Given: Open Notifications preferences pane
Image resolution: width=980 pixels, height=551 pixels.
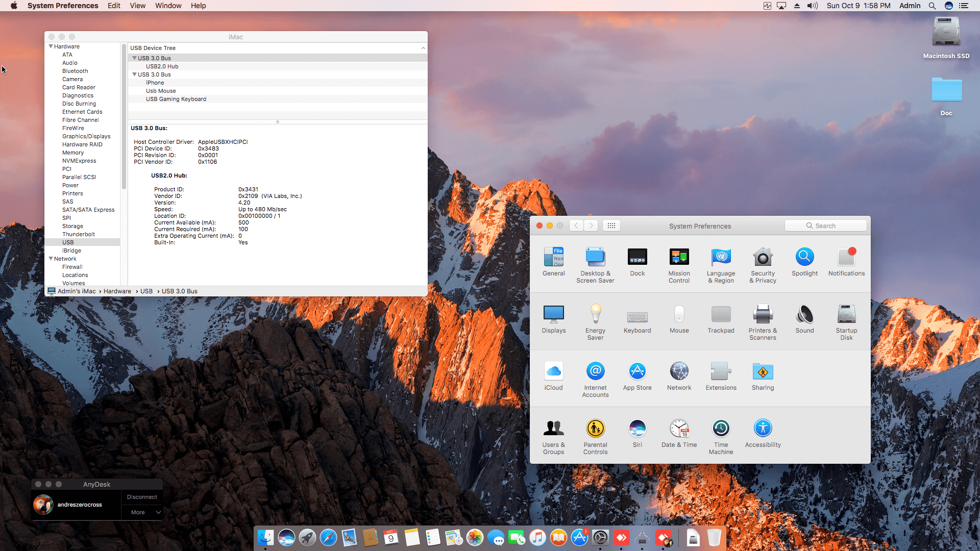Looking at the screenshot, I should click(846, 262).
